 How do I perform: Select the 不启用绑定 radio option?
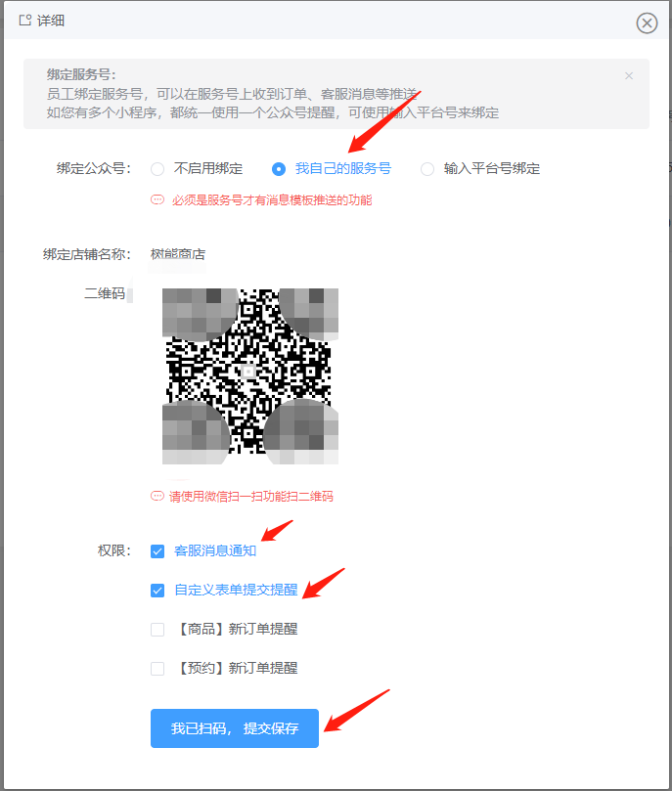[157, 169]
